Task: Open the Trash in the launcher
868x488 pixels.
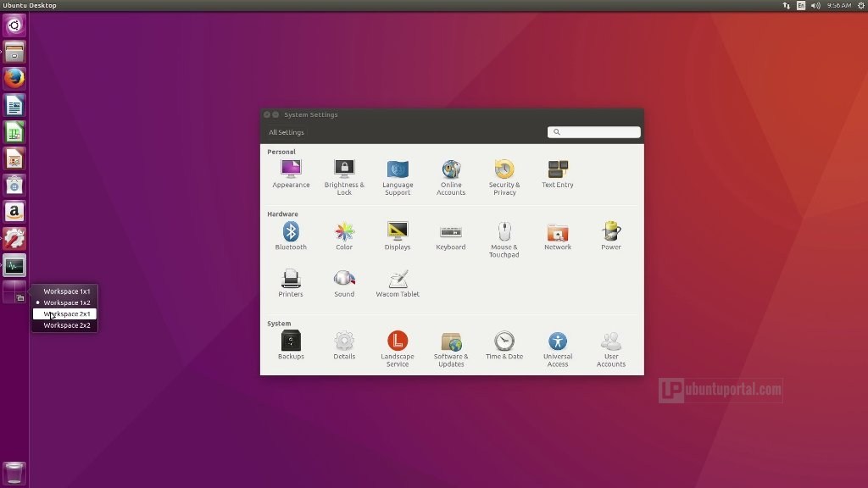Action: pos(14,473)
